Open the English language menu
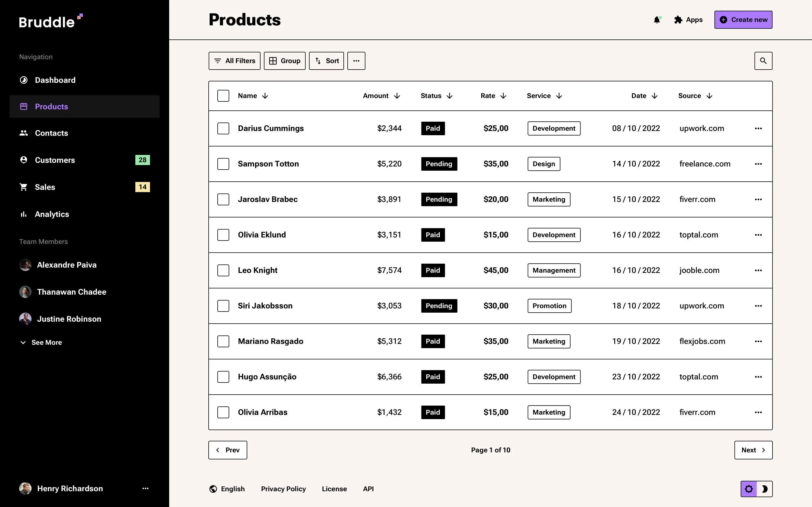This screenshot has width=812, height=507. [x=227, y=489]
